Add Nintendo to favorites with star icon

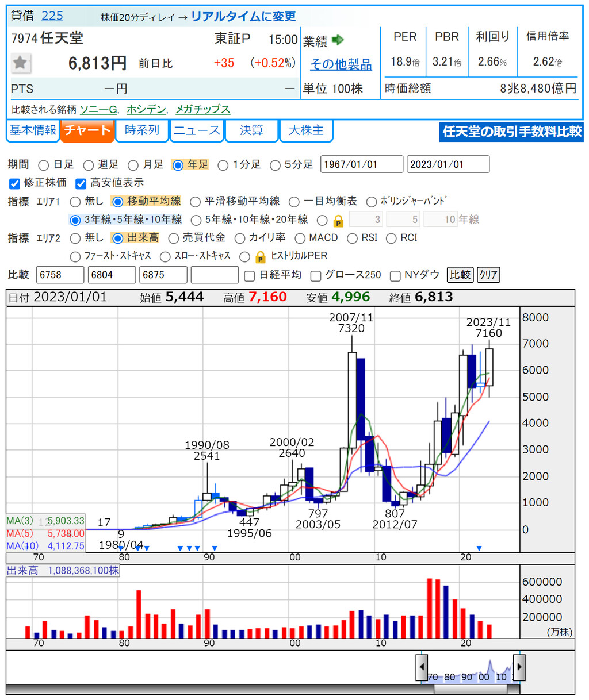coord(21,63)
